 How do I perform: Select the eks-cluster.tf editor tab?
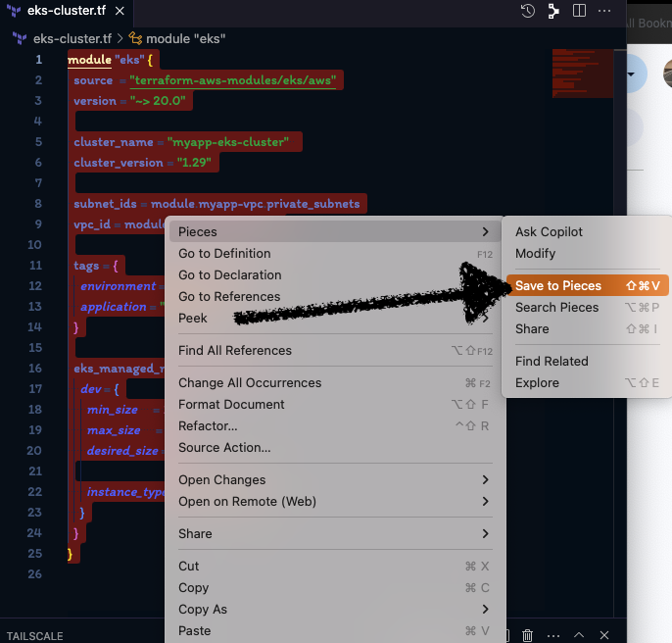click(x=67, y=11)
